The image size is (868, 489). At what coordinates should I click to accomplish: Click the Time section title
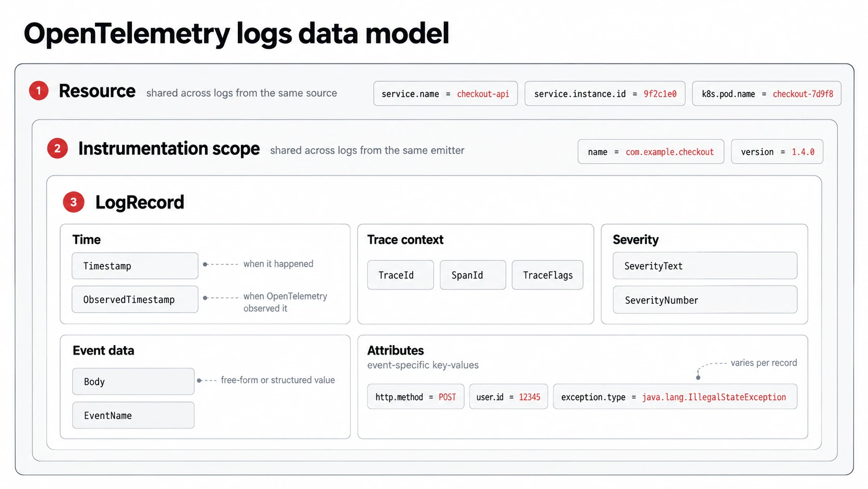[87, 240]
